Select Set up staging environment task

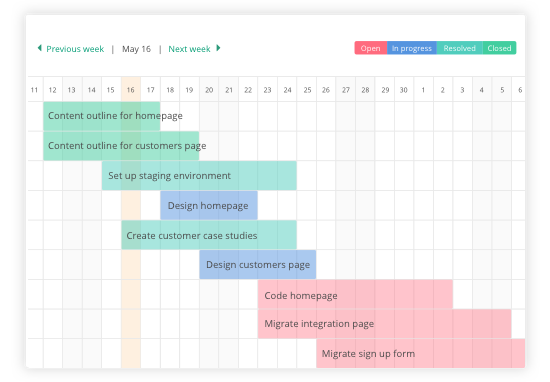click(x=199, y=175)
